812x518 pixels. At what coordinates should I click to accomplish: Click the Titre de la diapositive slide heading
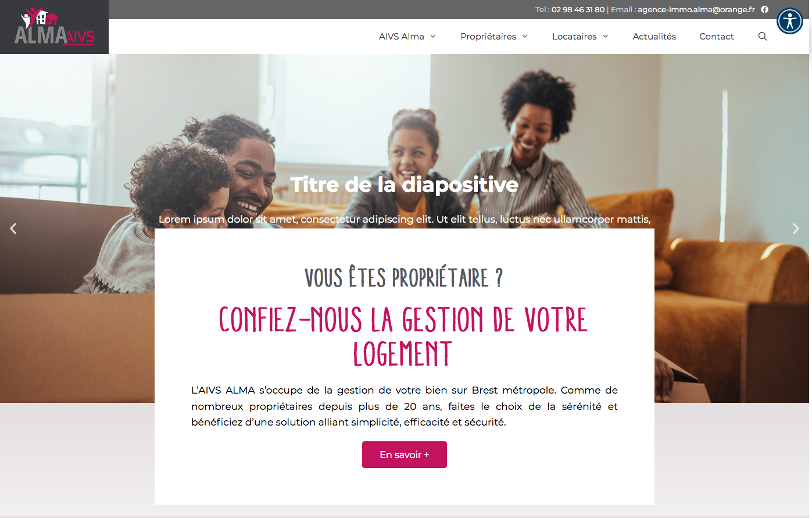(x=405, y=184)
